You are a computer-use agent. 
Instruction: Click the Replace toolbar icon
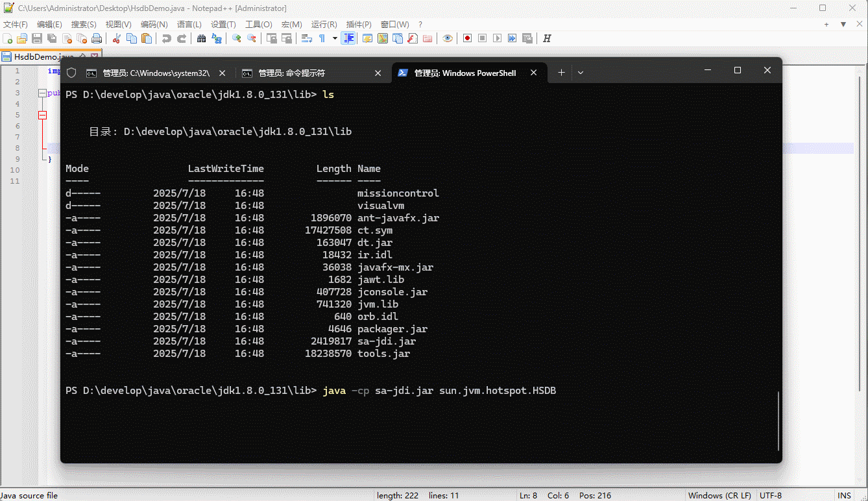pyautogui.click(x=217, y=38)
